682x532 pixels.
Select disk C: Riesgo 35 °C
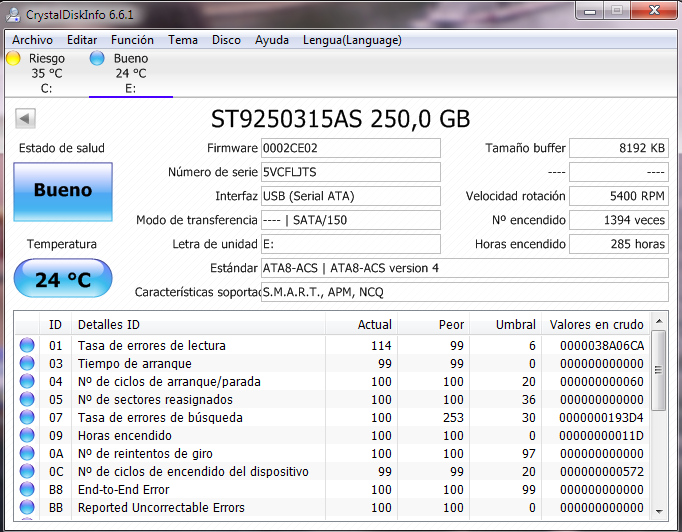pyautogui.click(x=46, y=73)
